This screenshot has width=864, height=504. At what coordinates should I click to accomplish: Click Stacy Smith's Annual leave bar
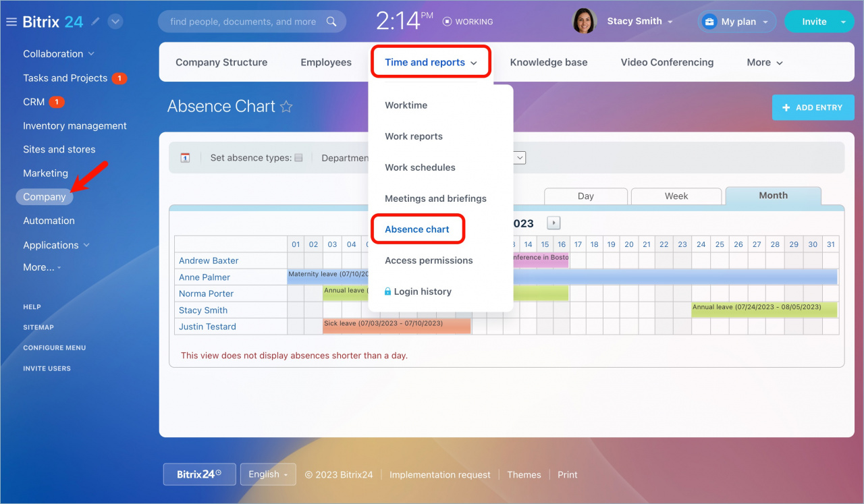coord(764,309)
